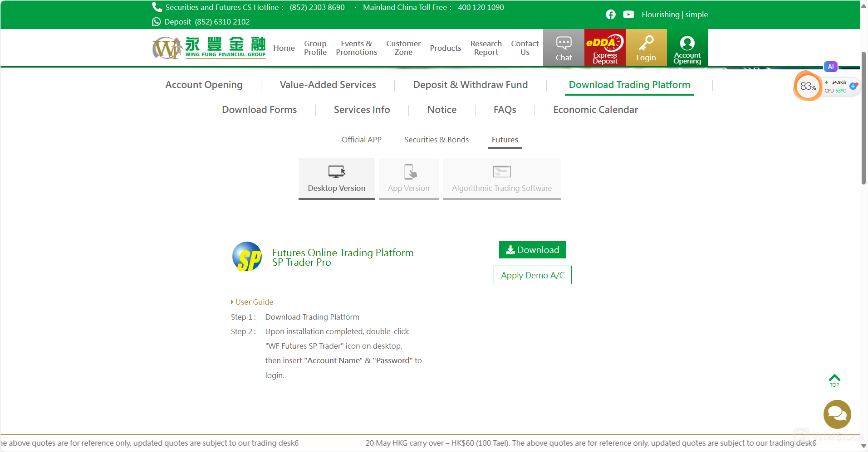Click the blue plus icon on the CPU widget

tap(853, 86)
